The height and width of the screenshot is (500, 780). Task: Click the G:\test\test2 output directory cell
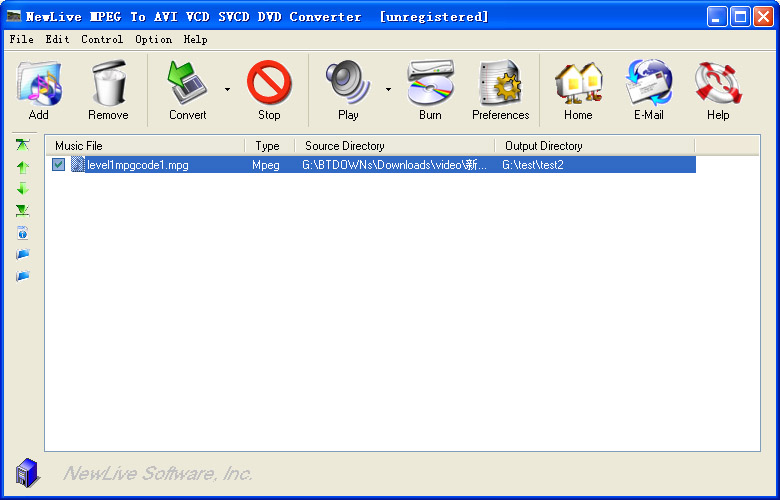click(x=533, y=165)
